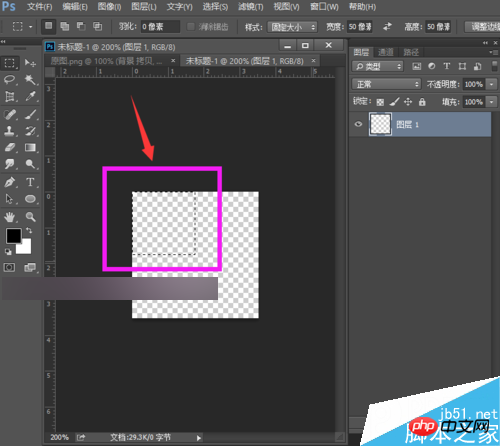
Task: Select the Pen tool
Action: (x=10, y=182)
